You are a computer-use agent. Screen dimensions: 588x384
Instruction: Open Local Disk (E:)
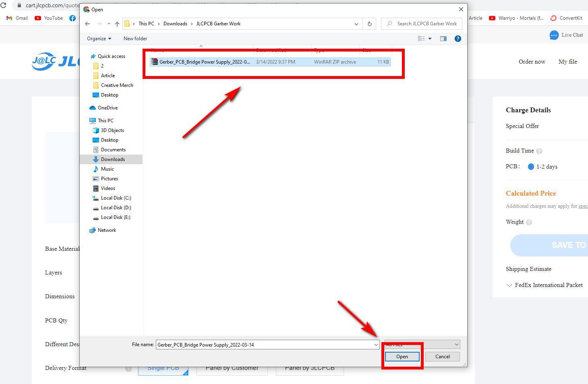click(112, 217)
